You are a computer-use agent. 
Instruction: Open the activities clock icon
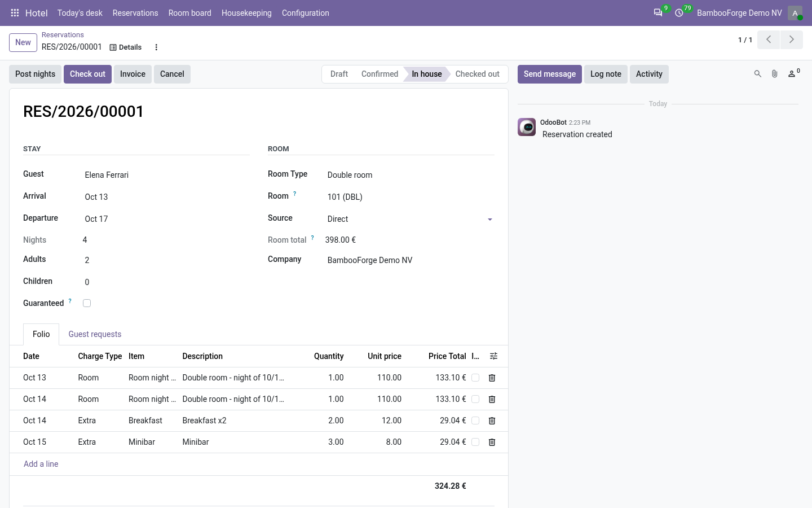point(679,13)
